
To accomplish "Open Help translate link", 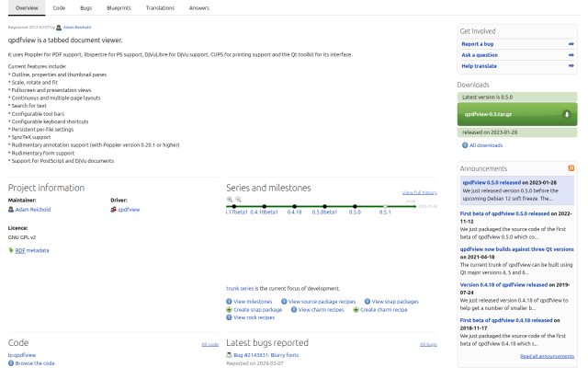I will point(480,65).
